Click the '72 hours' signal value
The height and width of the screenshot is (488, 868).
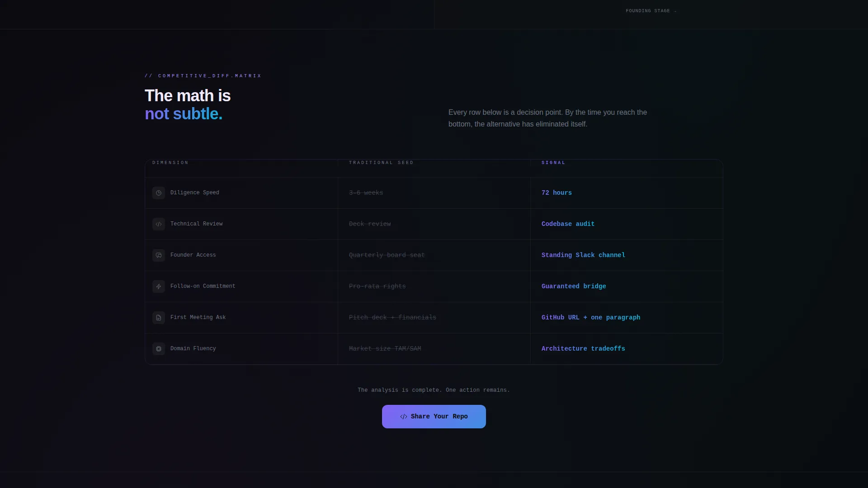coord(557,193)
